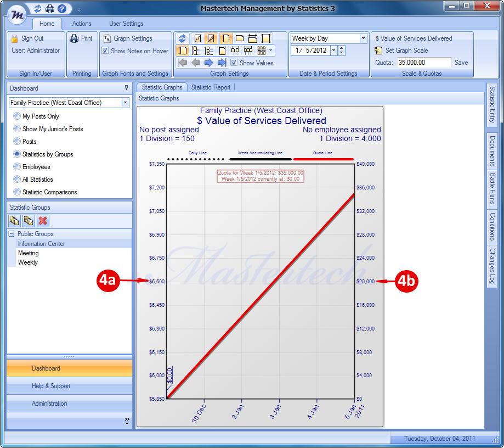Select Statistic Comparisons radio button

(16, 192)
